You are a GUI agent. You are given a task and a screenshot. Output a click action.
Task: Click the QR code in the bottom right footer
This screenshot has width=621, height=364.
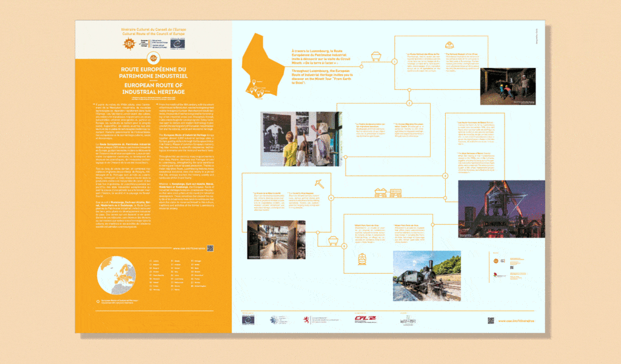[491, 320]
